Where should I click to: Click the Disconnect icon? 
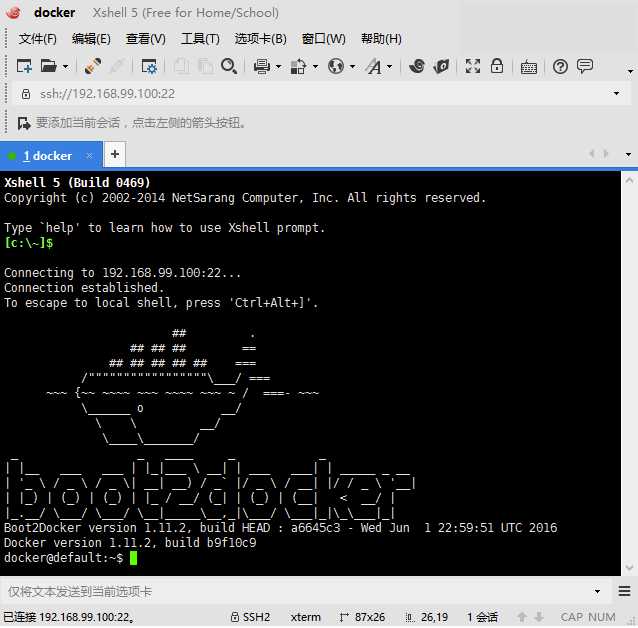[117, 66]
